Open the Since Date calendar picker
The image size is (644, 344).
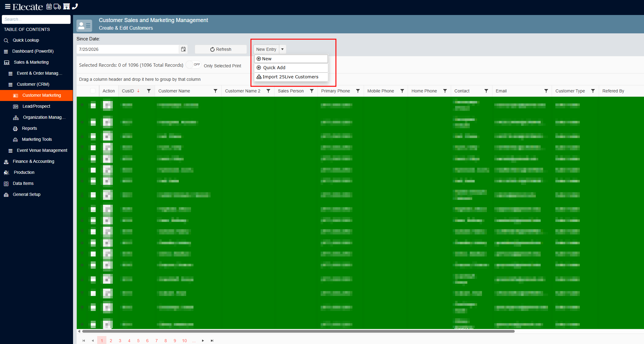point(183,49)
